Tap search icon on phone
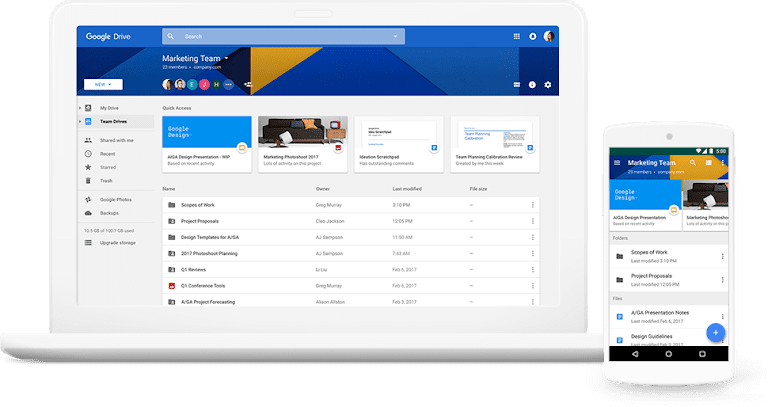The image size is (768, 407). [x=693, y=163]
